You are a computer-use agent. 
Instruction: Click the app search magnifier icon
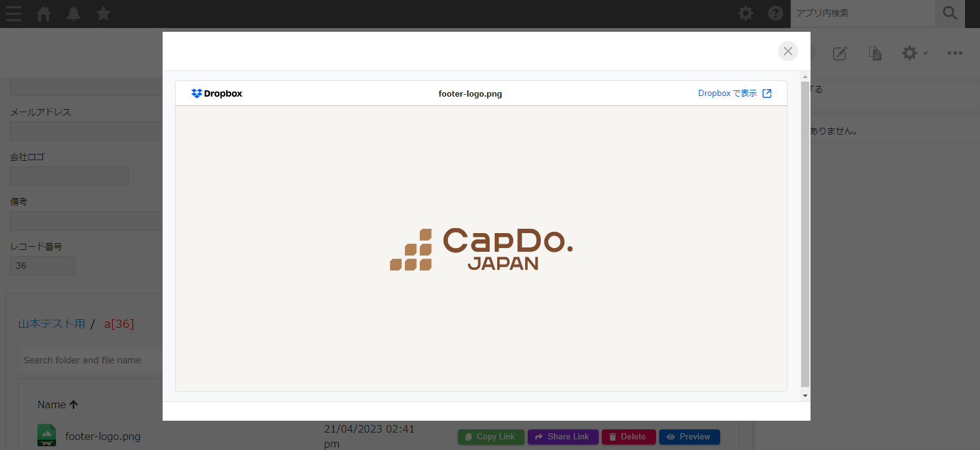(x=950, y=13)
